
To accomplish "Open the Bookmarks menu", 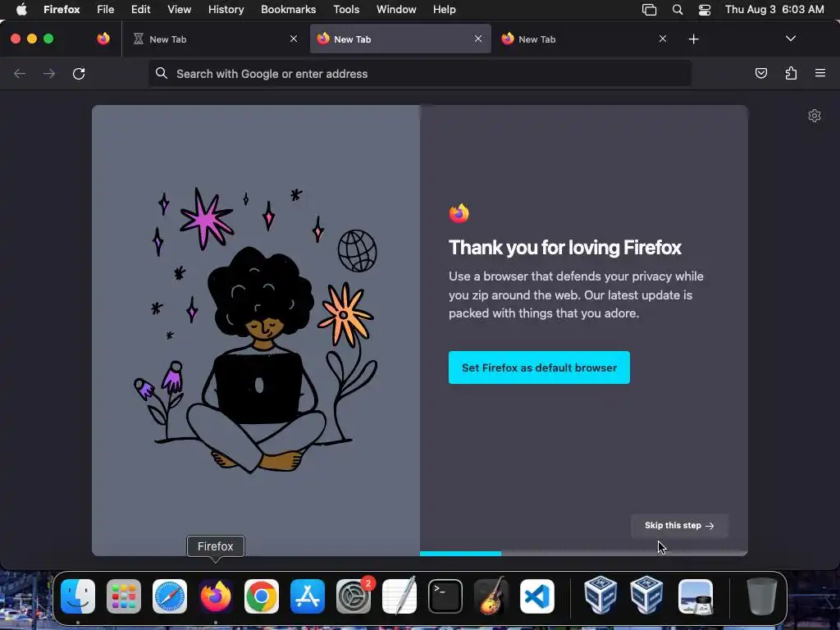I will [288, 10].
